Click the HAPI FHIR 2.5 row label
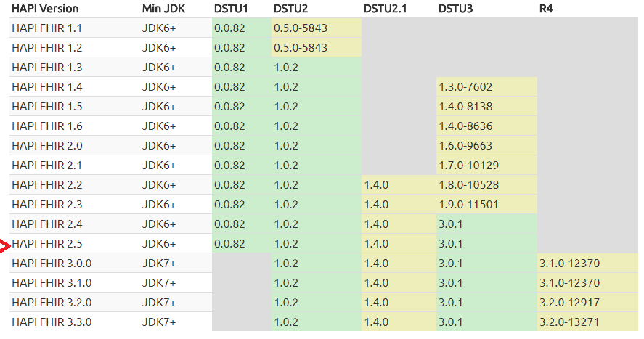This screenshot has width=644, height=339. (47, 243)
